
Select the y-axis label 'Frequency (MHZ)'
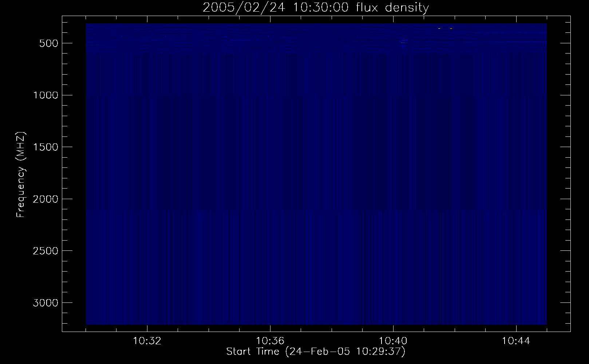pos(21,175)
